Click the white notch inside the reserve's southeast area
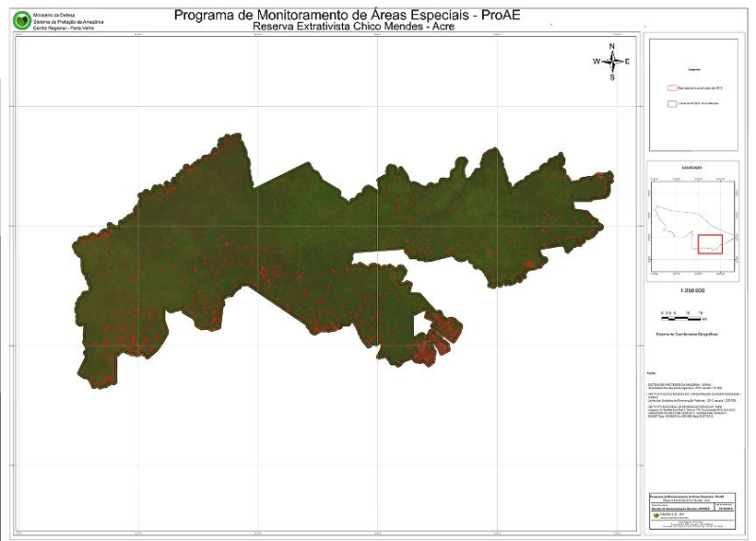756x541 pixels. pyautogui.click(x=422, y=323)
